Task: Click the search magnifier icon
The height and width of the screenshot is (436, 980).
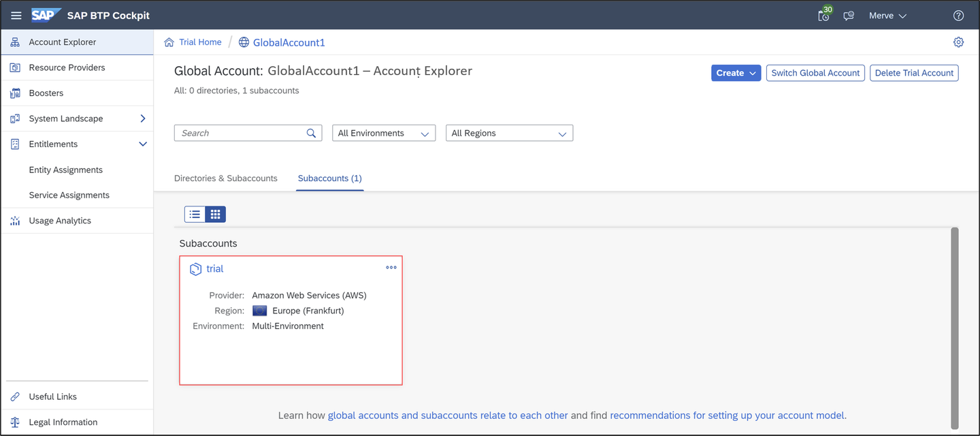Action: pos(311,133)
